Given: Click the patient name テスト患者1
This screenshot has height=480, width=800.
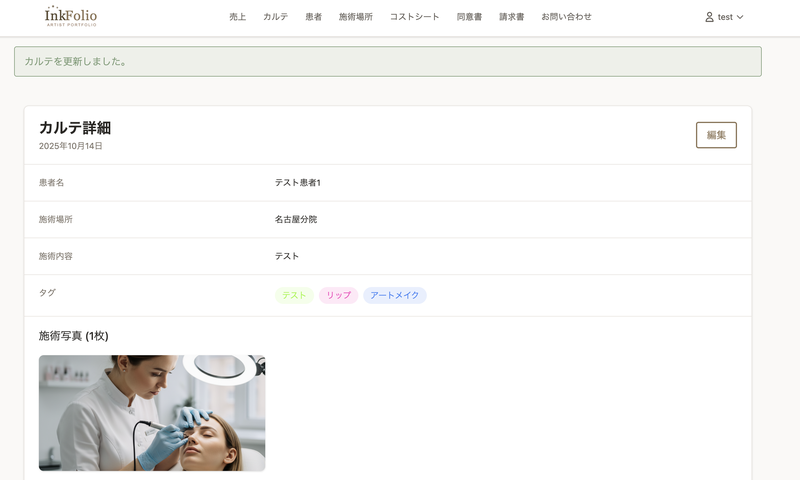Looking at the screenshot, I should pyautogui.click(x=298, y=183).
